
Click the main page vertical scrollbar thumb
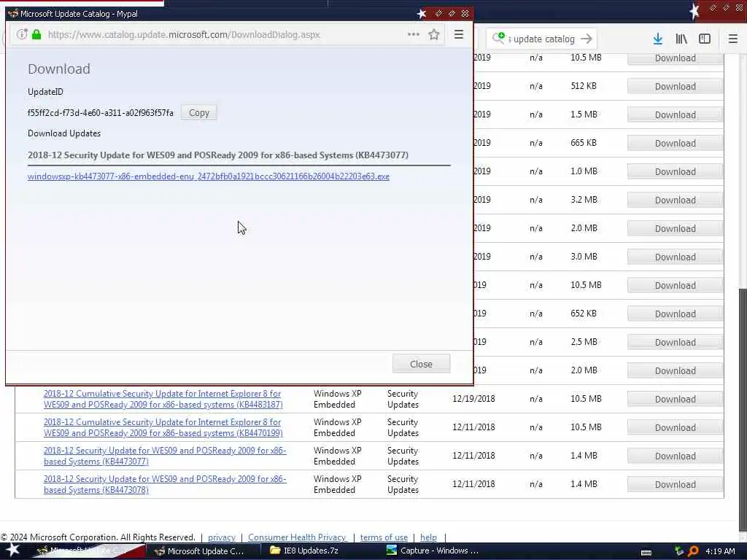click(743, 410)
